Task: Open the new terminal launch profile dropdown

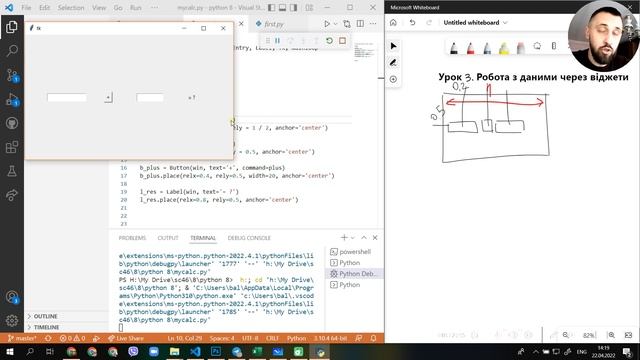Action: click(x=353, y=238)
